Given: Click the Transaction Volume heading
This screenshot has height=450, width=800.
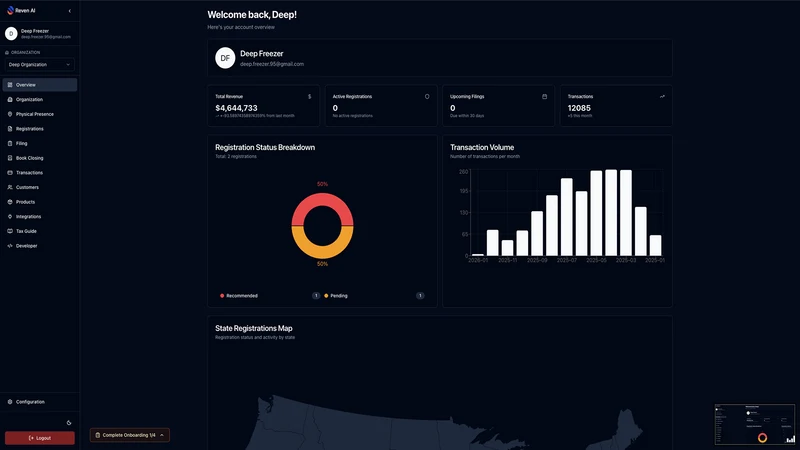Looking at the screenshot, I should click(482, 147).
